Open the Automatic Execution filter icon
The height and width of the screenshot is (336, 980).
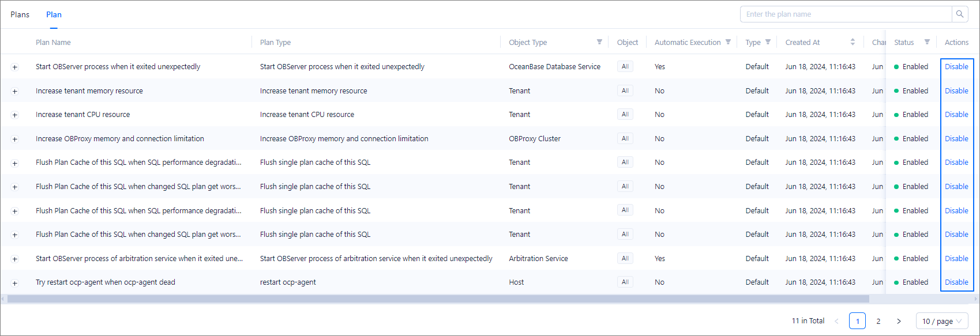(728, 42)
